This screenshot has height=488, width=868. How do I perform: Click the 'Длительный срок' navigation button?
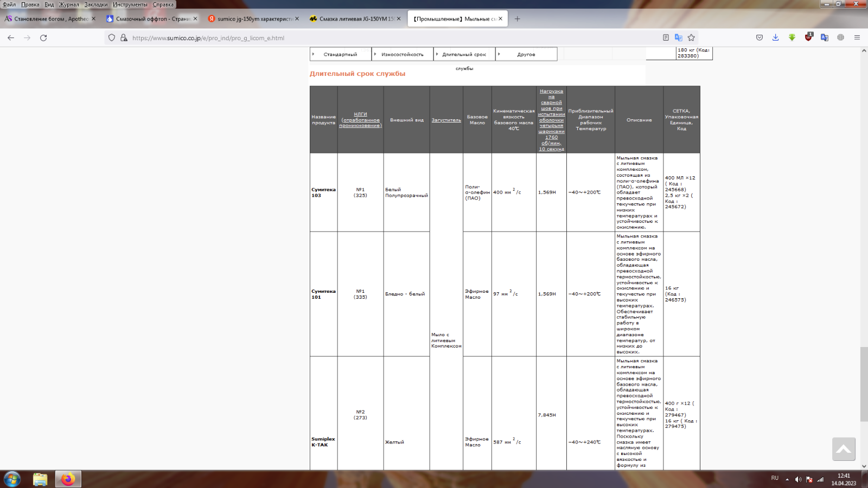click(x=464, y=54)
